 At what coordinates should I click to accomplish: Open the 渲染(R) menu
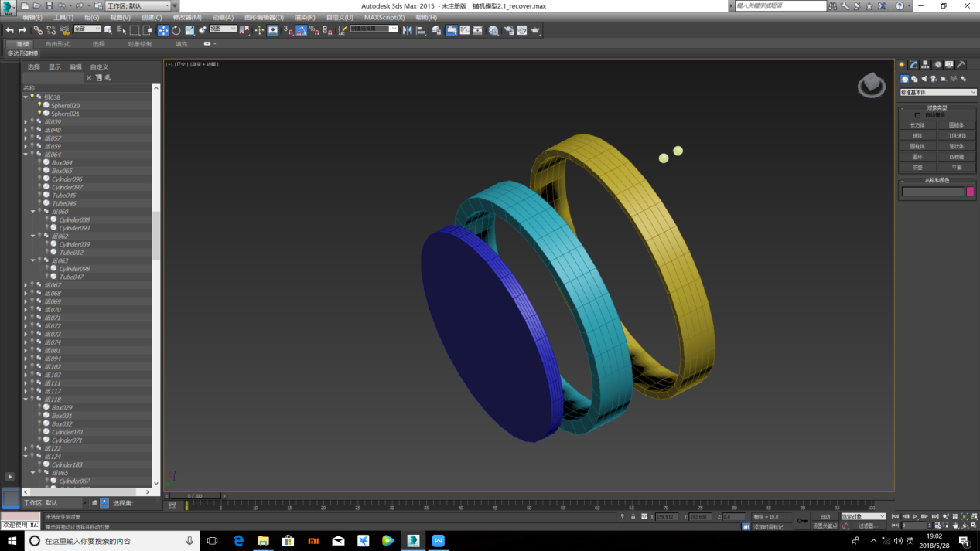(x=305, y=17)
